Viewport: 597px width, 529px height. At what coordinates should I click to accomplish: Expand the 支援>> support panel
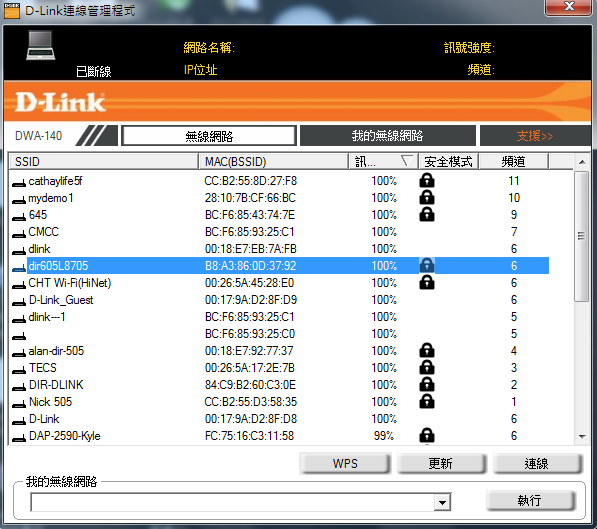pos(535,136)
